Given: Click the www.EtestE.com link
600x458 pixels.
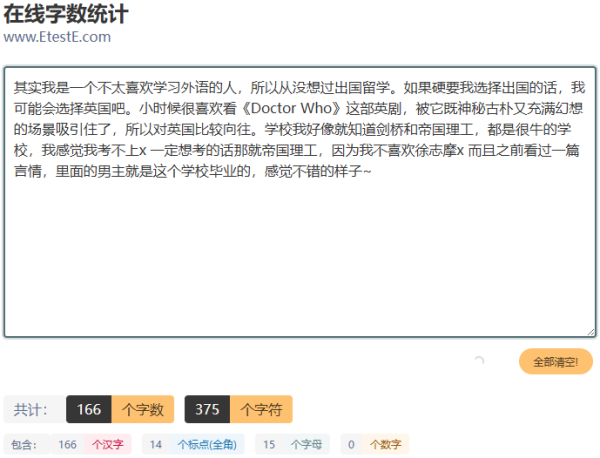Looking at the screenshot, I should [x=57, y=37].
